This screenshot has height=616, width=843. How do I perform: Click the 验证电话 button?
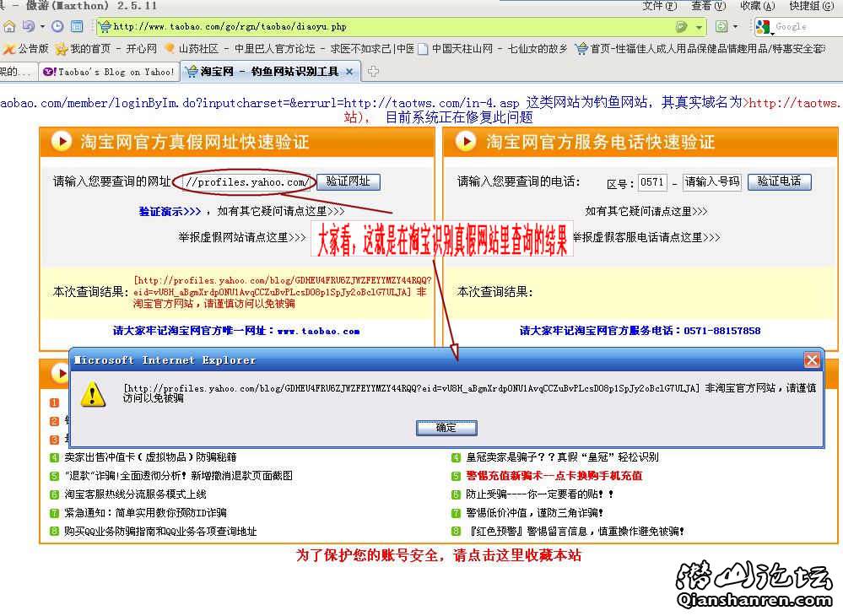coord(779,181)
